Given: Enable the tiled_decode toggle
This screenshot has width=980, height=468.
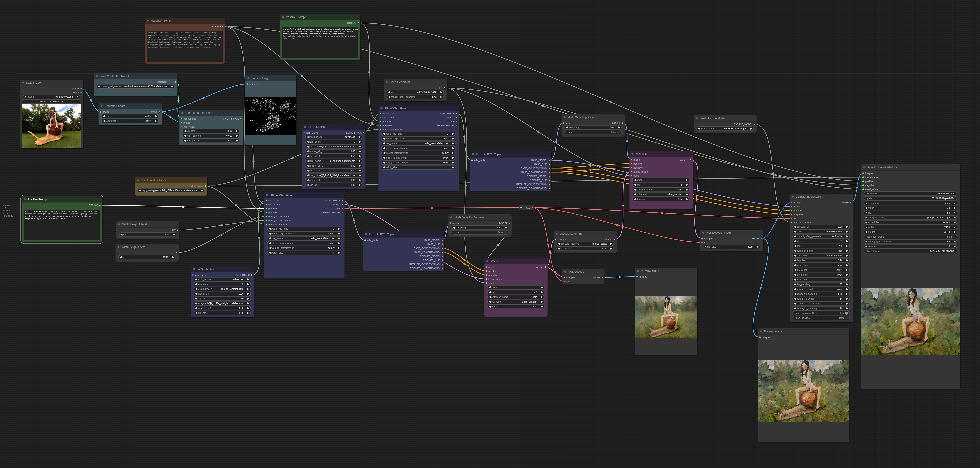Looking at the screenshot, I should (846, 318).
